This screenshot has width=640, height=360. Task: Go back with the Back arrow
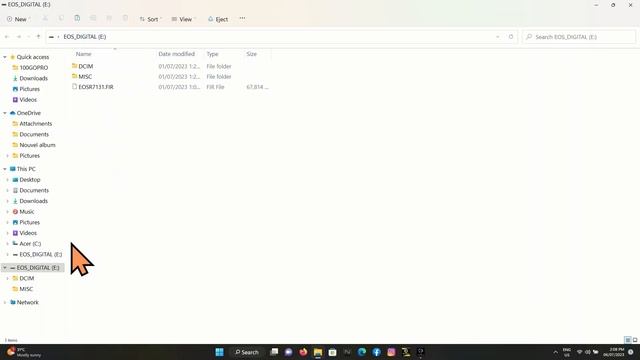pyautogui.click(x=7, y=37)
